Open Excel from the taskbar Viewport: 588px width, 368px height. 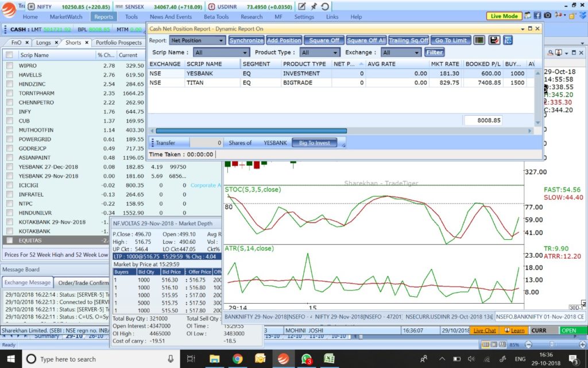click(x=329, y=359)
